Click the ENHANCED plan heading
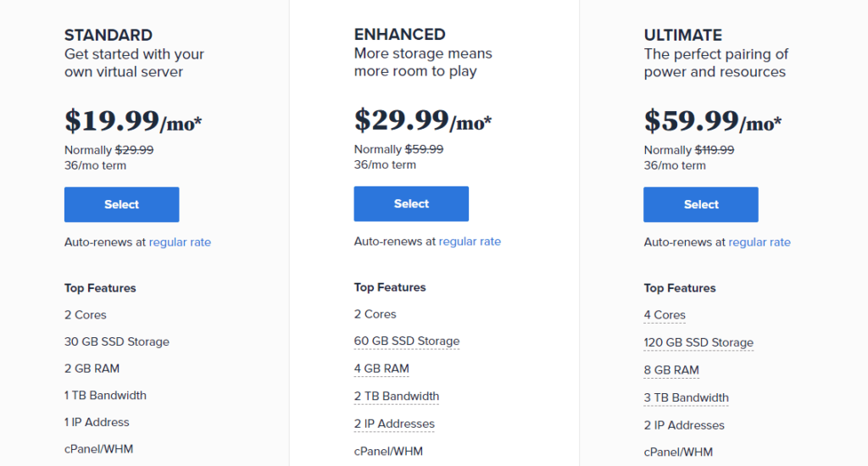868x466 pixels. click(x=399, y=35)
